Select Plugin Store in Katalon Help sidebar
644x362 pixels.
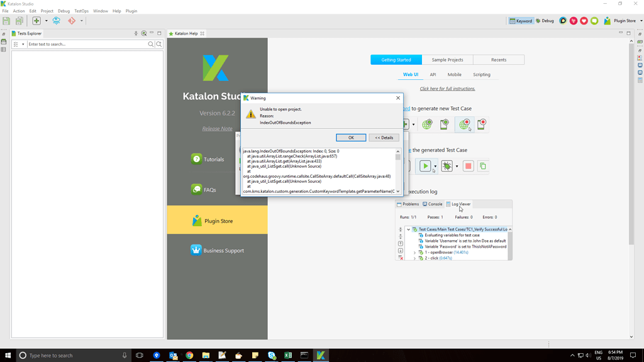coord(217,219)
